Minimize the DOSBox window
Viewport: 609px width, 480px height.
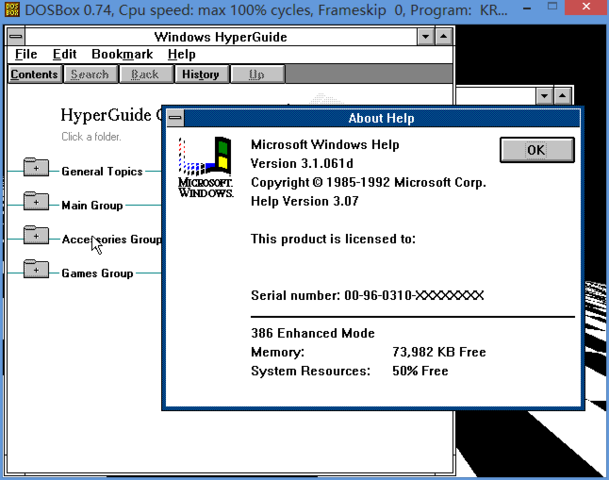(527, 9)
